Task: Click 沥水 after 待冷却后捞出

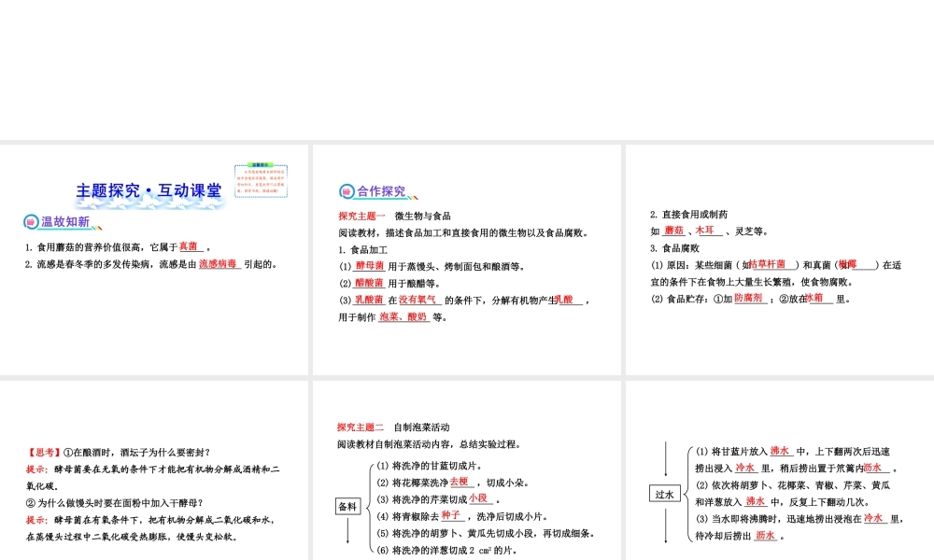Action: pyautogui.click(x=765, y=536)
